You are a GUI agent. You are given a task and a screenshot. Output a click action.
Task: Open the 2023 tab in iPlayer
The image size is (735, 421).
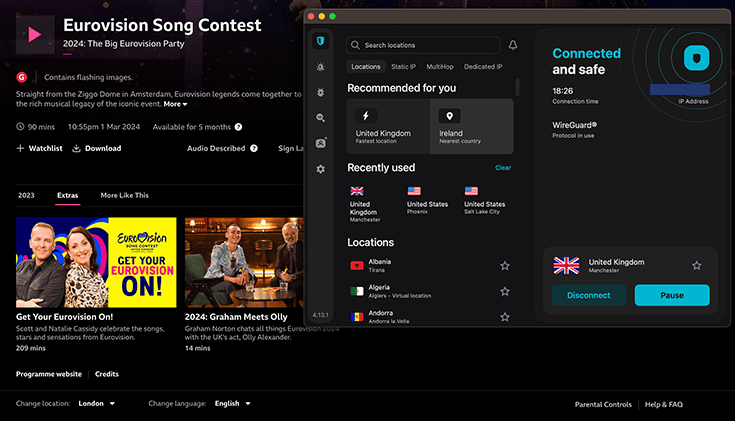click(26, 195)
